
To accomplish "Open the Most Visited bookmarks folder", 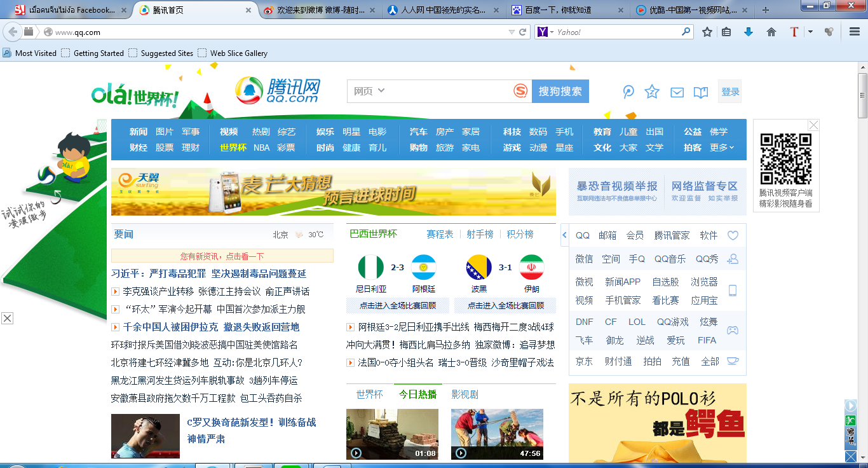I will click(x=30, y=53).
